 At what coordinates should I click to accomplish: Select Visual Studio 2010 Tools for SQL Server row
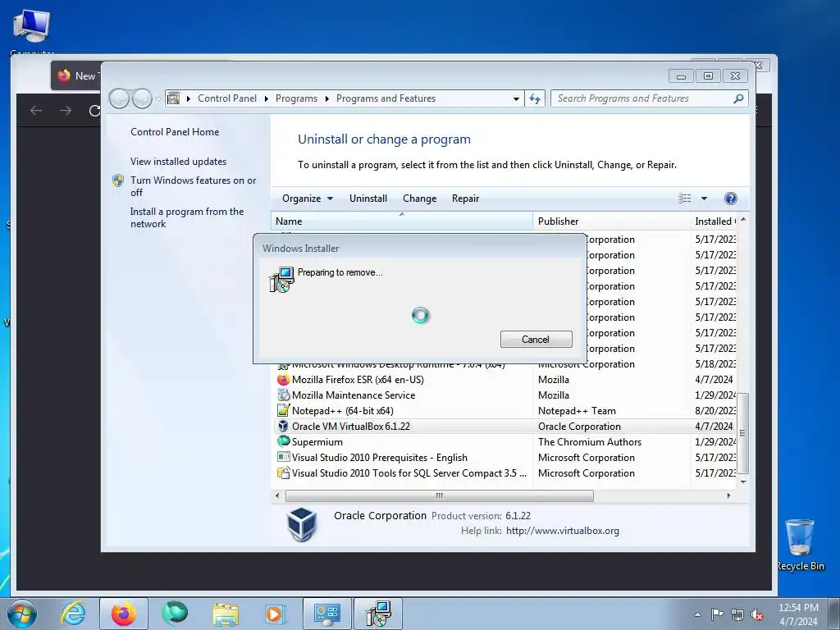pos(504,472)
